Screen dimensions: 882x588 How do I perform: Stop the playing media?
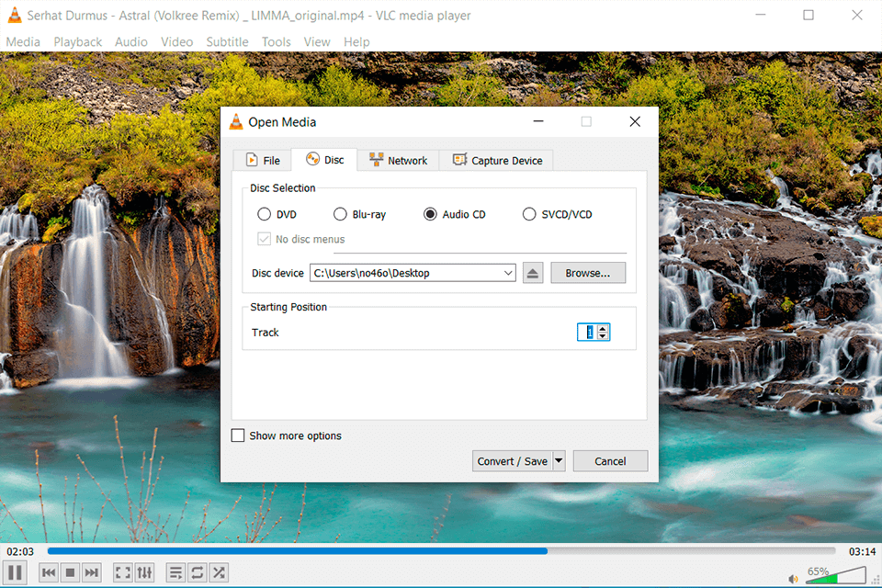point(70,572)
